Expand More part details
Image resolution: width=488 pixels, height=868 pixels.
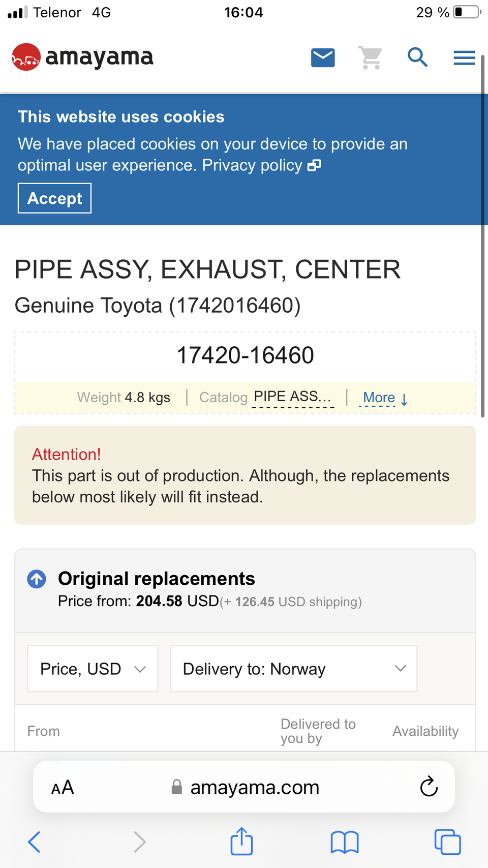point(385,398)
